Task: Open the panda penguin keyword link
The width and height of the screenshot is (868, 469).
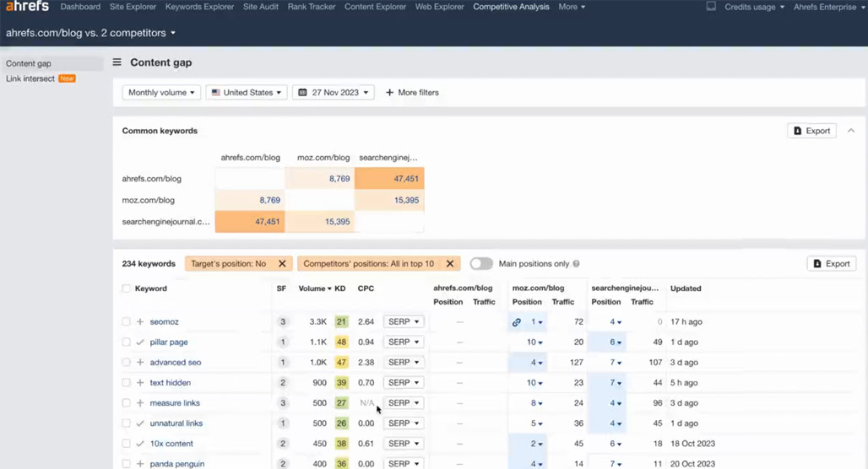Action: point(177,464)
